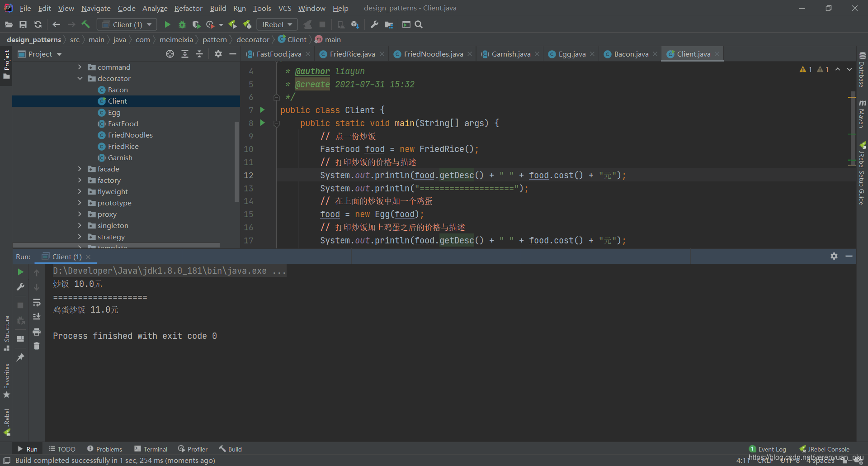Click the Synchronize reload icon
Viewport: 868px width, 466px height.
point(38,24)
